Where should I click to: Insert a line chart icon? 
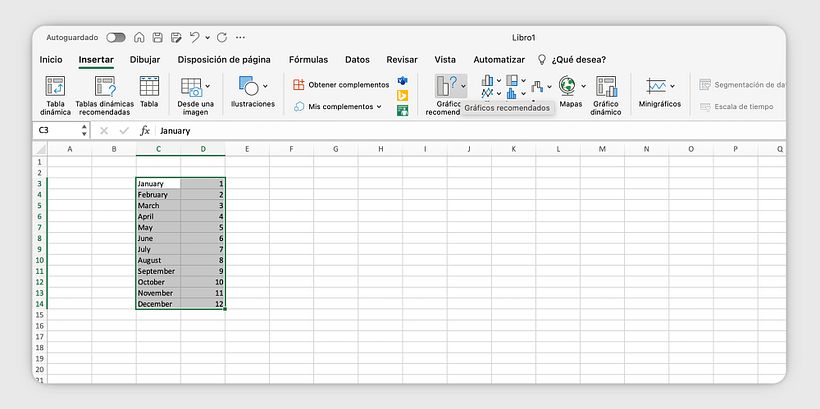click(487, 94)
